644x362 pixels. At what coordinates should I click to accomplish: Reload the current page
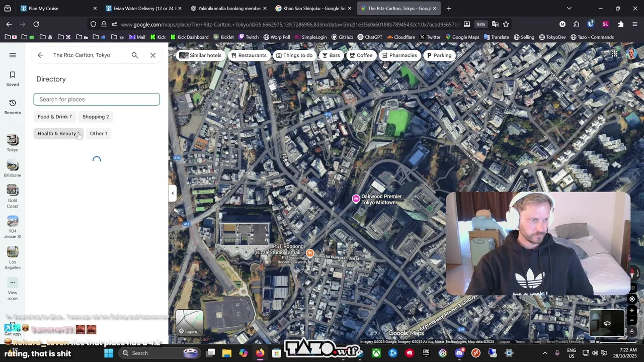coord(36,24)
